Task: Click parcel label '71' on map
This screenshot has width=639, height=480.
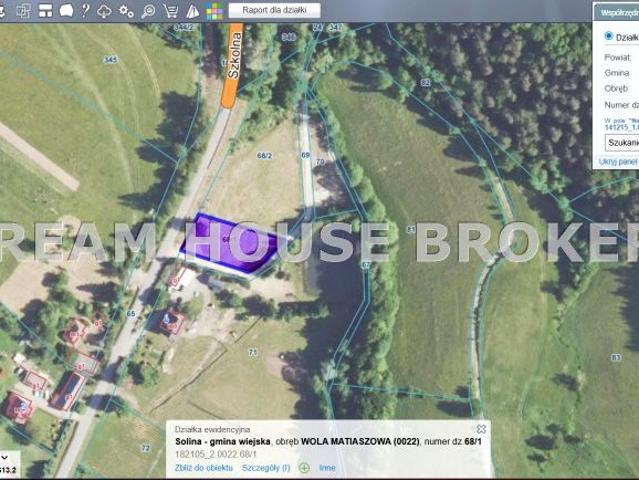Action: [253, 352]
